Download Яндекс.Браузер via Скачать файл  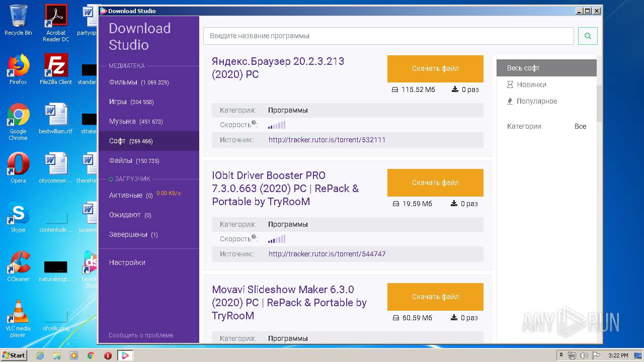click(x=435, y=69)
